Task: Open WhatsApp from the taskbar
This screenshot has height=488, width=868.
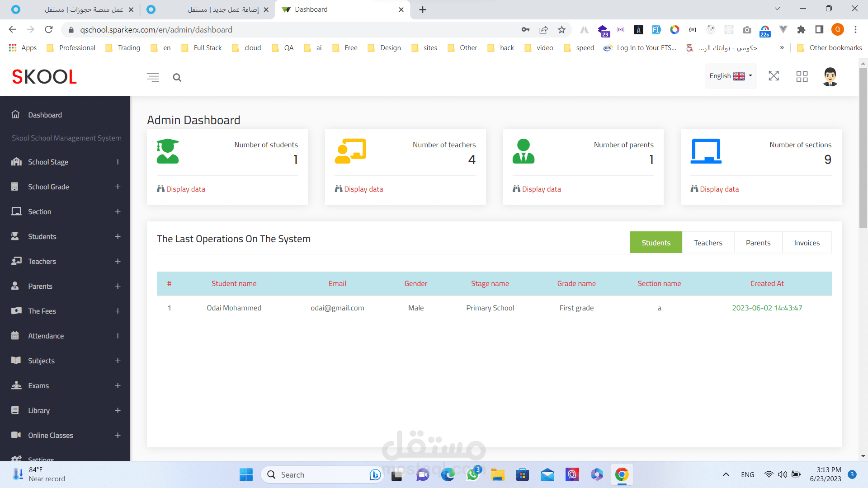Action: click(x=473, y=474)
